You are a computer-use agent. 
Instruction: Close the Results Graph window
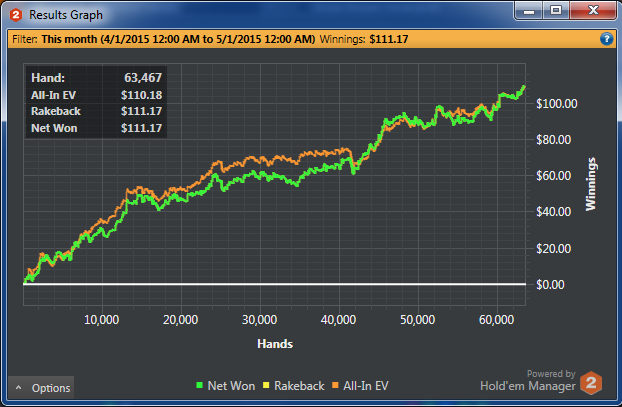(x=593, y=11)
